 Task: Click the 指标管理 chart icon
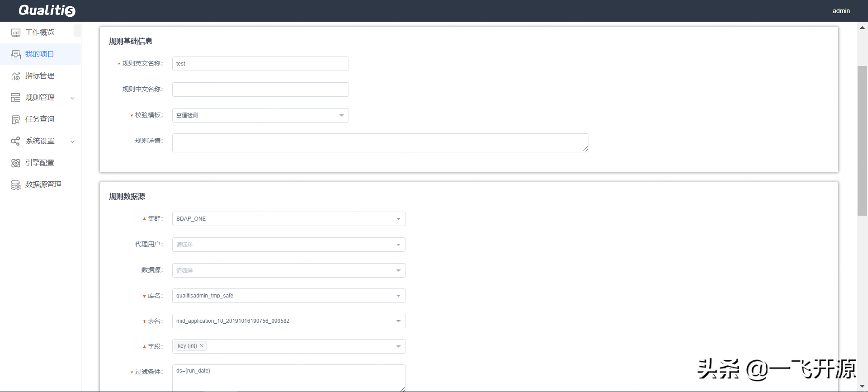[x=16, y=76]
